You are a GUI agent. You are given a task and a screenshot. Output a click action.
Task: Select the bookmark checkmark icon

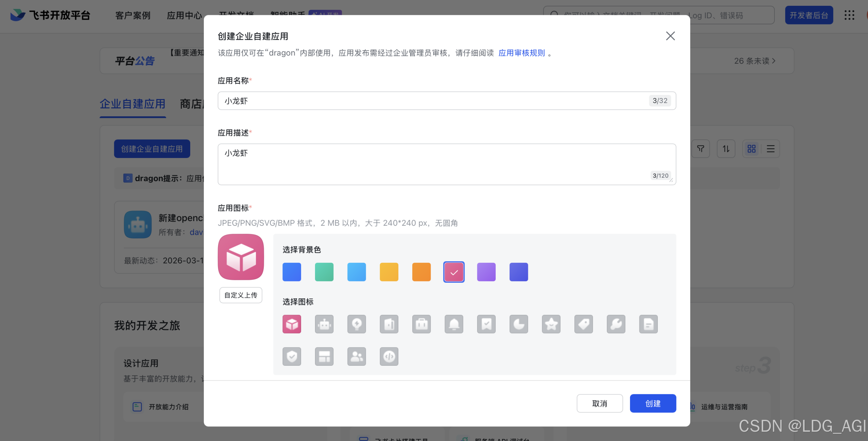pos(486,324)
